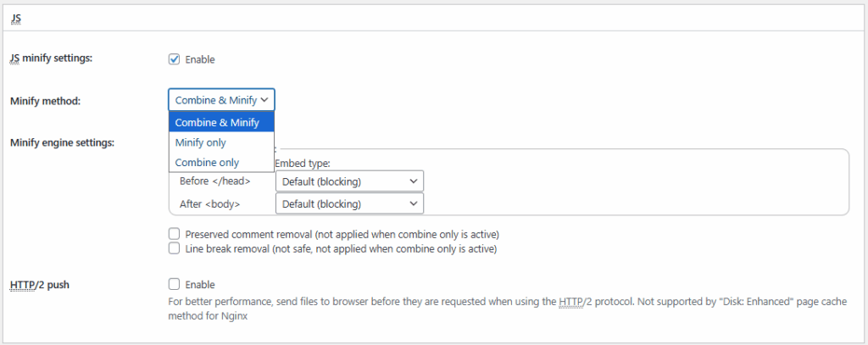Click the Embed type column header

coord(303,163)
